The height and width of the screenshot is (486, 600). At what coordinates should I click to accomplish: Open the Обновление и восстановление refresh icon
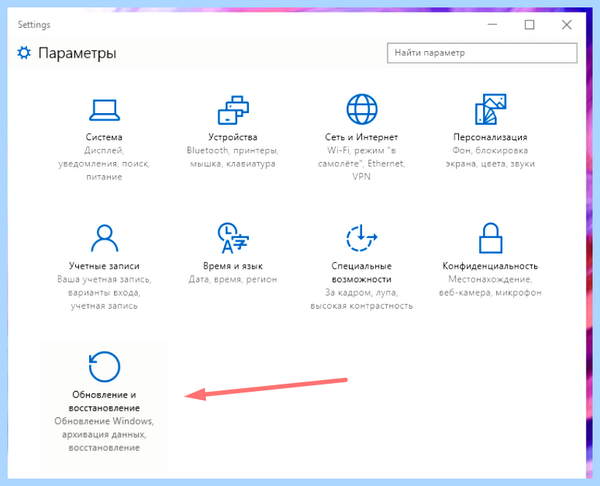[104, 367]
